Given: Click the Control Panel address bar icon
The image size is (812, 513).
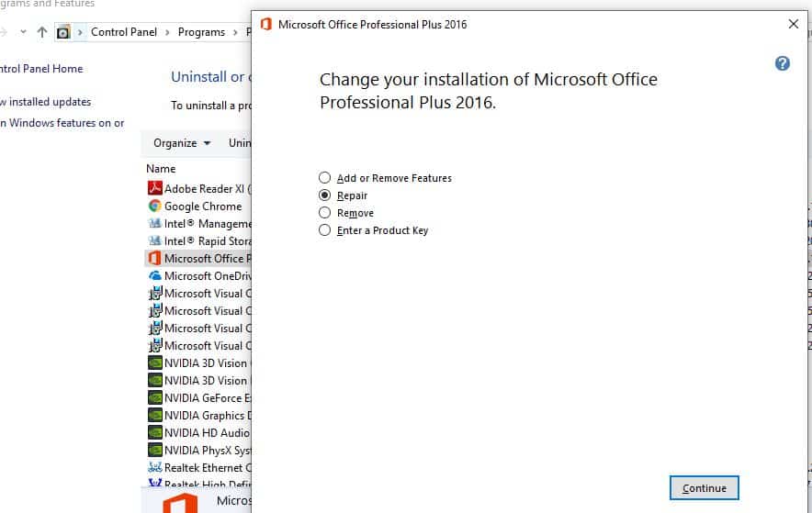Looking at the screenshot, I should 63,32.
